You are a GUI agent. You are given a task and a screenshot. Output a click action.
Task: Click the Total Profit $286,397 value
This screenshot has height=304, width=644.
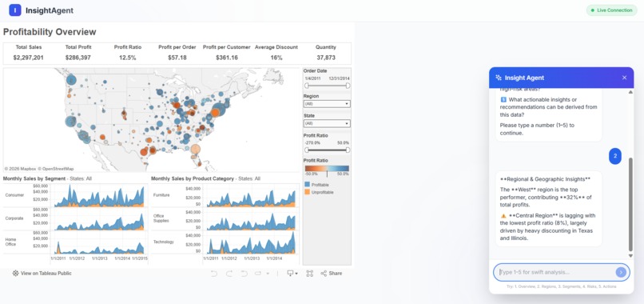point(78,58)
